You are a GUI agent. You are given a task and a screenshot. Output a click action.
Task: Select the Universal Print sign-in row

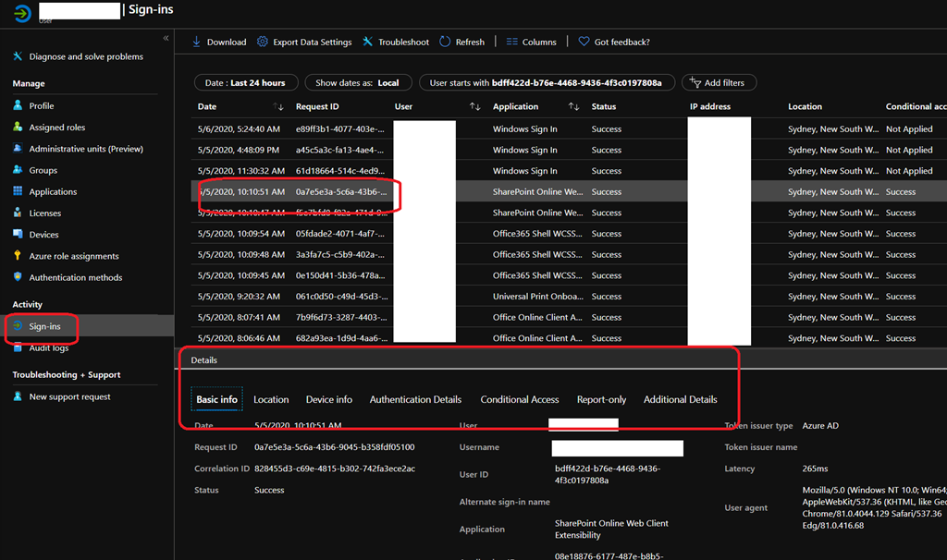pyautogui.click(x=536, y=297)
